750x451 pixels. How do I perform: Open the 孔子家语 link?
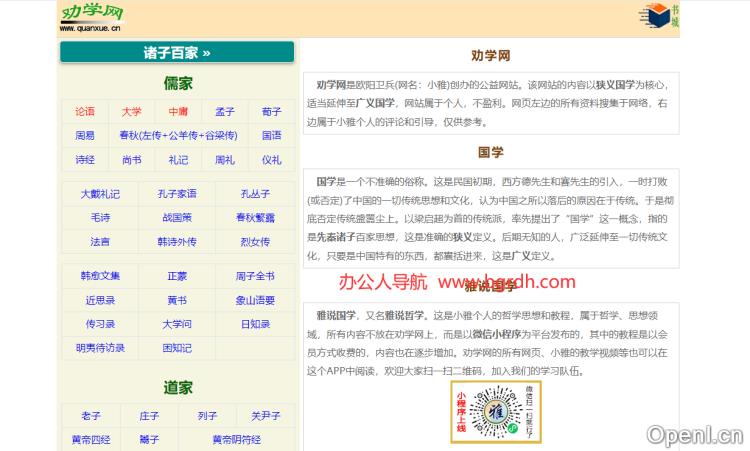point(177,194)
